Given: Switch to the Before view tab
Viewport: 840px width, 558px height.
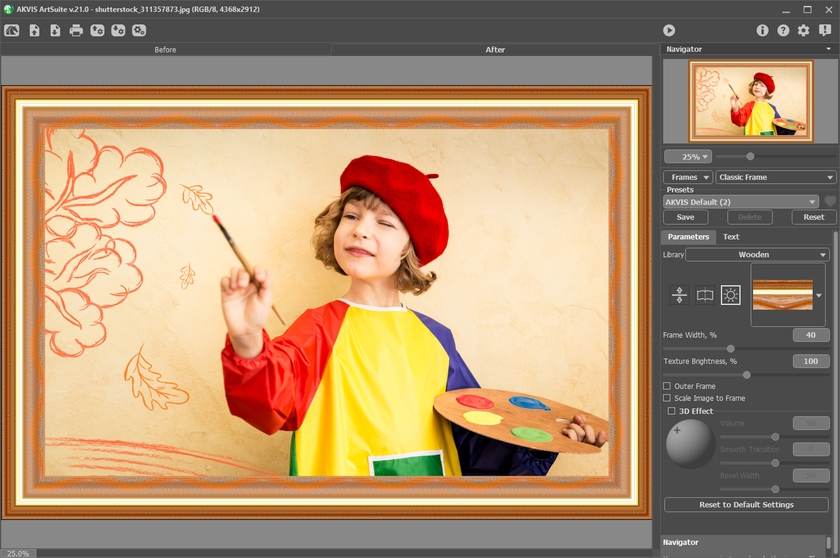Looking at the screenshot, I should pyautogui.click(x=165, y=50).
